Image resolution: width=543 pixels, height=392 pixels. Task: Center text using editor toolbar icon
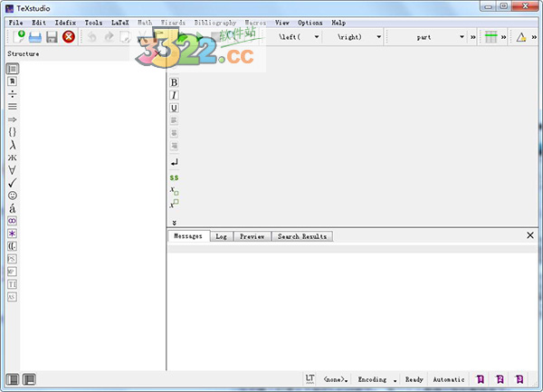(174, 133)
